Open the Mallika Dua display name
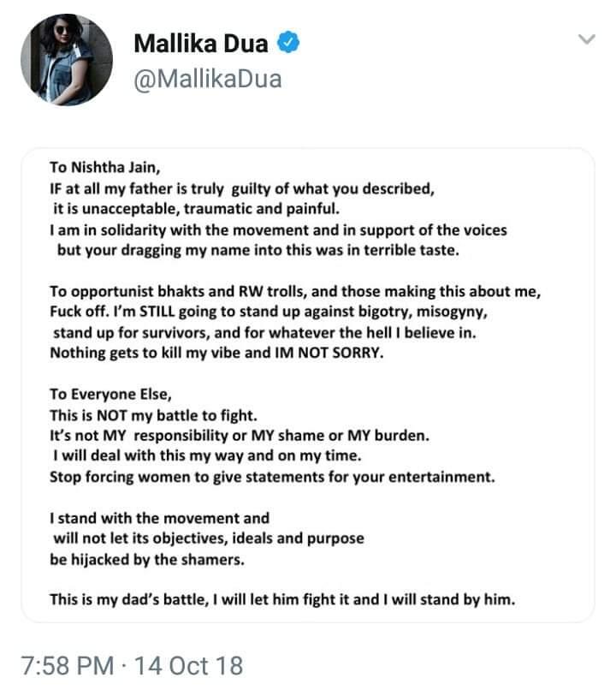 (201, 44)
